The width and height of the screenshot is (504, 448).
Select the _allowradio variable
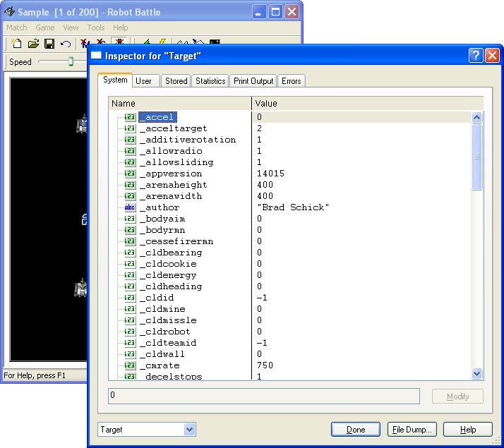[x=171, y=151]
